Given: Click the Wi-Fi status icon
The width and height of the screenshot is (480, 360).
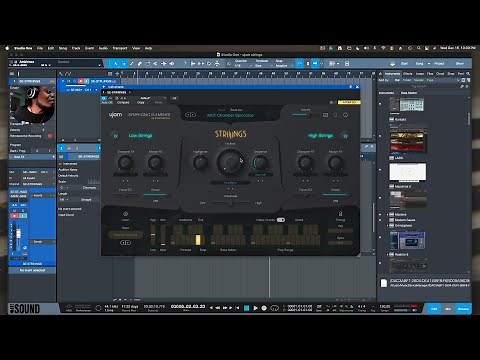Looking at the screenshot, I should click(383, 48).
